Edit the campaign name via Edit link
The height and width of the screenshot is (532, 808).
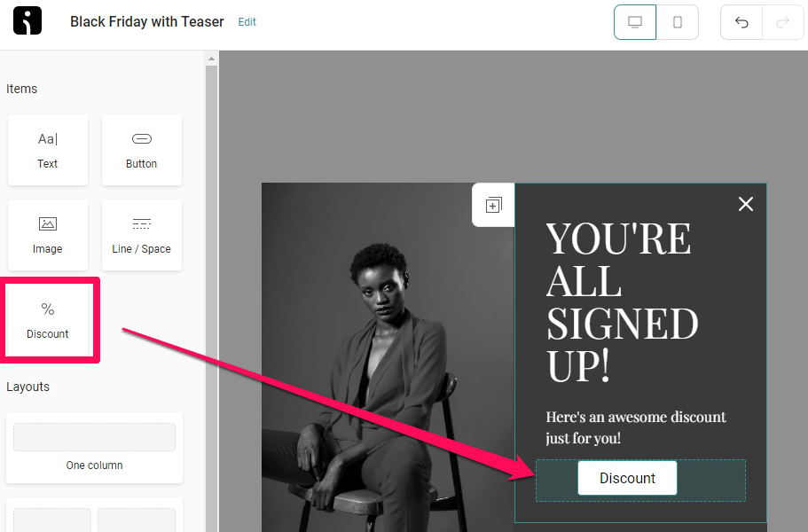point(247,22)
